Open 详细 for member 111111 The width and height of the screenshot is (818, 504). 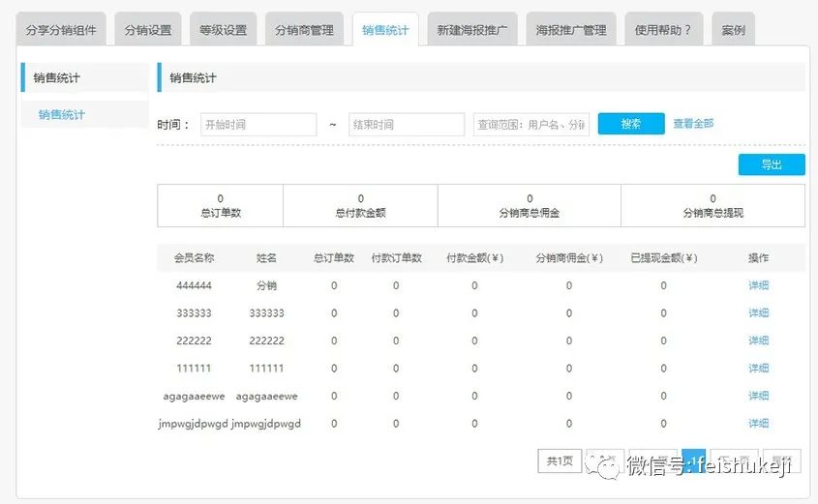coord(759,368)
